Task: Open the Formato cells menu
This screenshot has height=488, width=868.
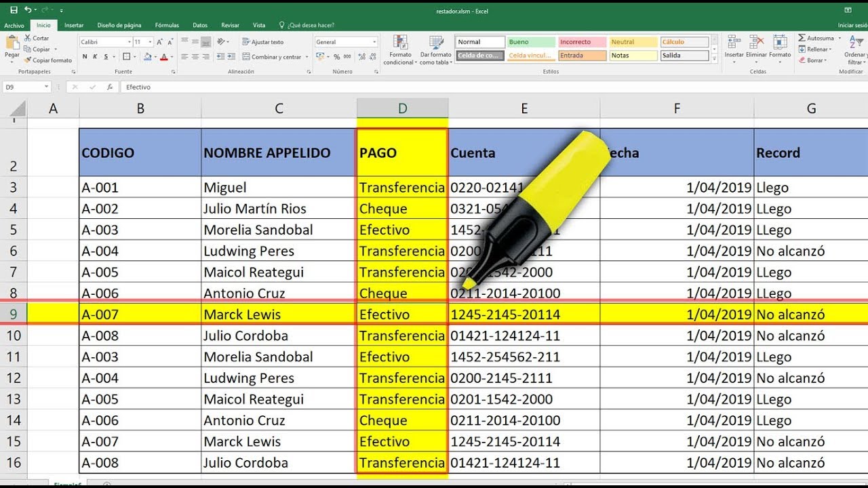Action: pos(780,48)
